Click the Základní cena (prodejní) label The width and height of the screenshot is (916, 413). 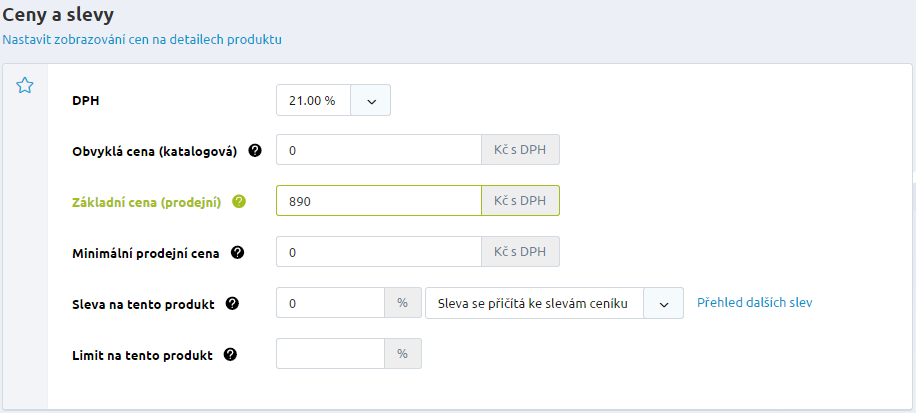[x=146, y=201]
